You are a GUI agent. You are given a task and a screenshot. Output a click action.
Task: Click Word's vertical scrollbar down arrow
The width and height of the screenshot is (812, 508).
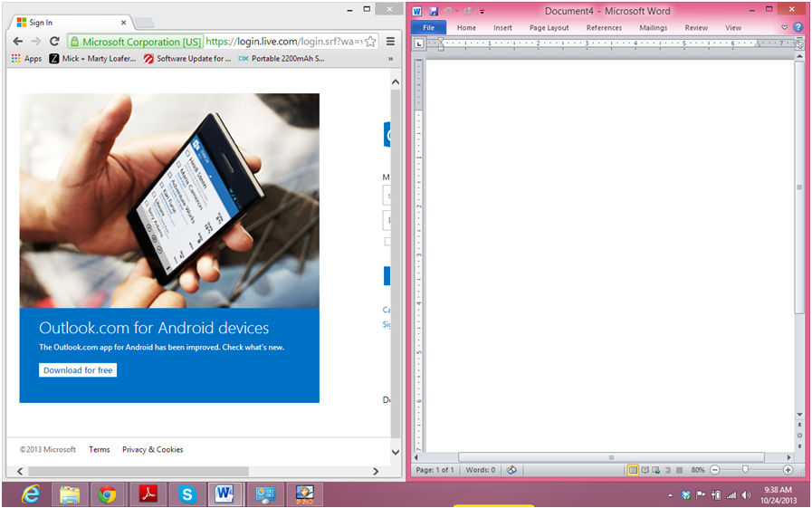click(799, 415)
